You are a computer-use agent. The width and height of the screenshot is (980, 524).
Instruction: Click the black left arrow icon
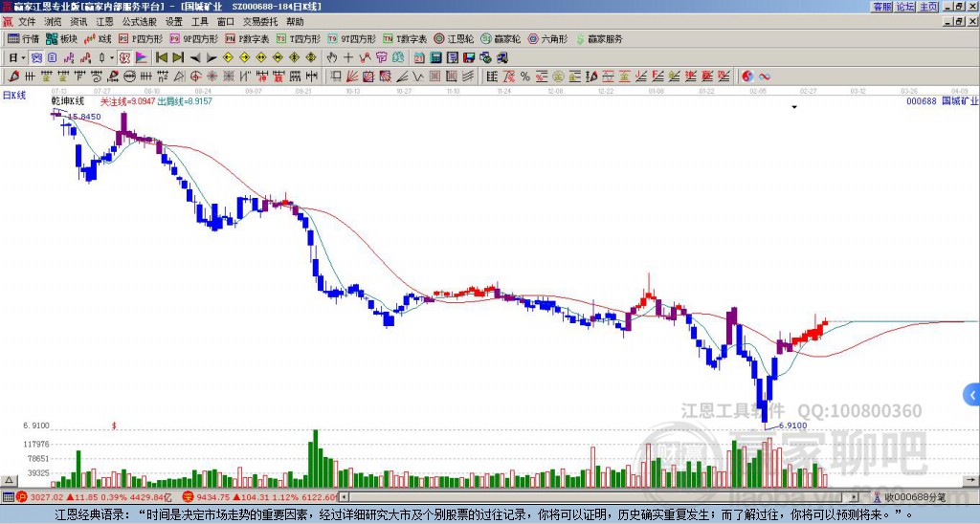point(195,58)
